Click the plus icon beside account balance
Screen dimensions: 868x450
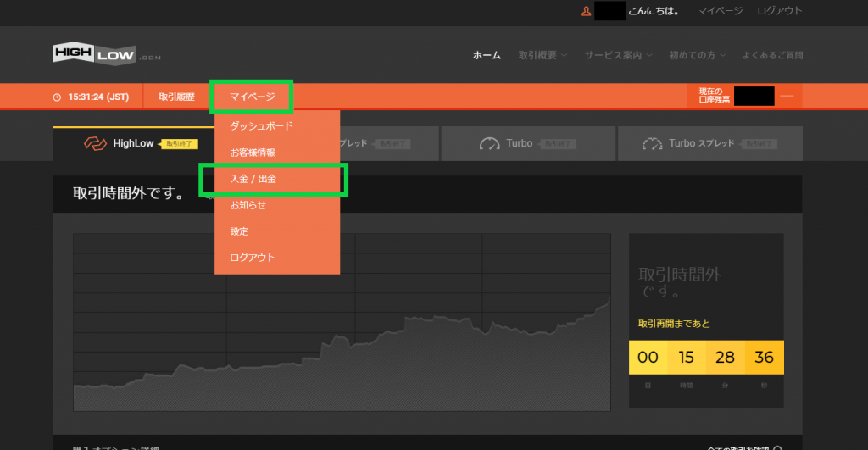787,97
